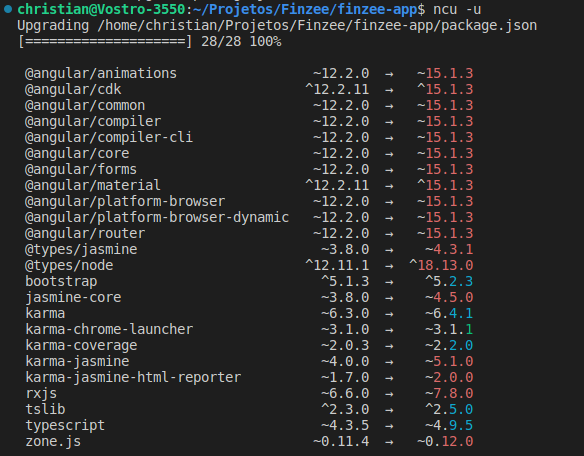584x456 pixels.
Task: Click new version ^18.13.0 for @types/node
Action: 441,266
